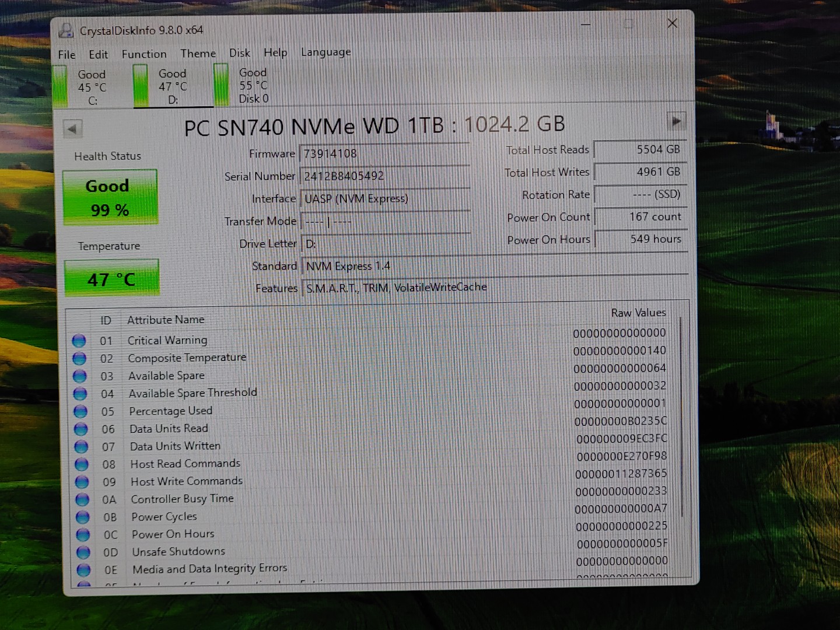This screenshot has height=630, width=840.
Task: Click the Raw Values column header
Action: pyautogui.click(x=638, y=313)
